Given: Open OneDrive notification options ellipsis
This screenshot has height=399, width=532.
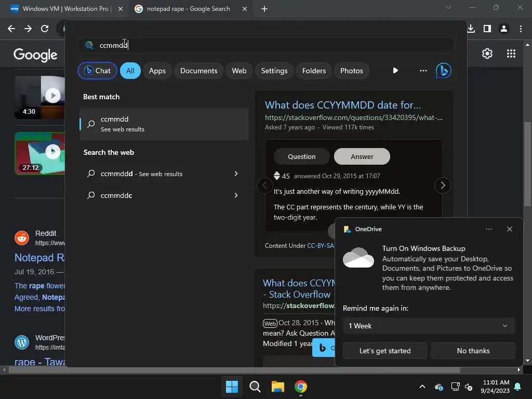Looking at the screenshot, I should [x=489, y=229].
